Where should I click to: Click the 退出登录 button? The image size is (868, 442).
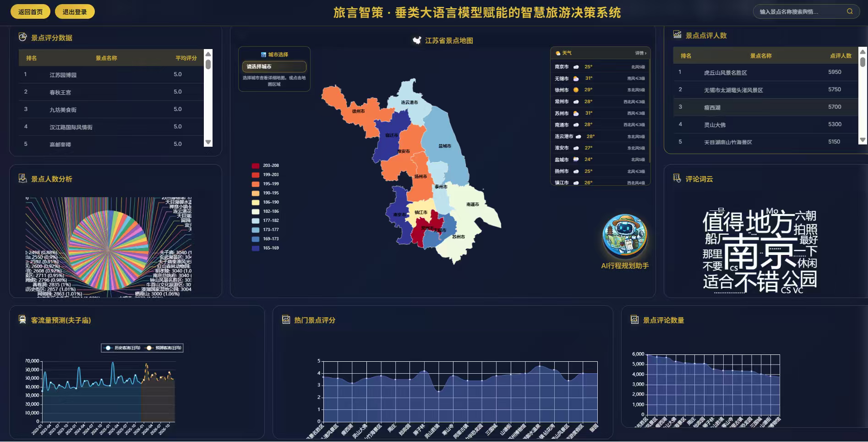75,12
